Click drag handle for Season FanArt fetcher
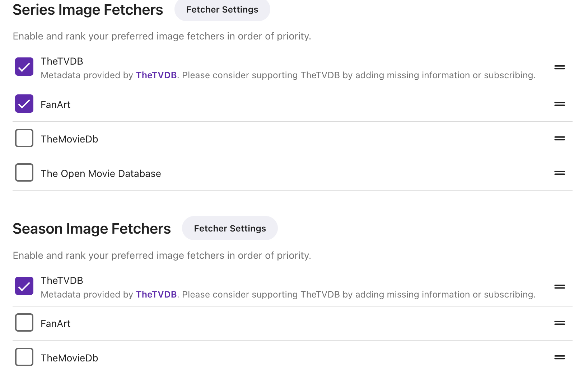Screen dimensions: 588x379 tap(559, 323)
